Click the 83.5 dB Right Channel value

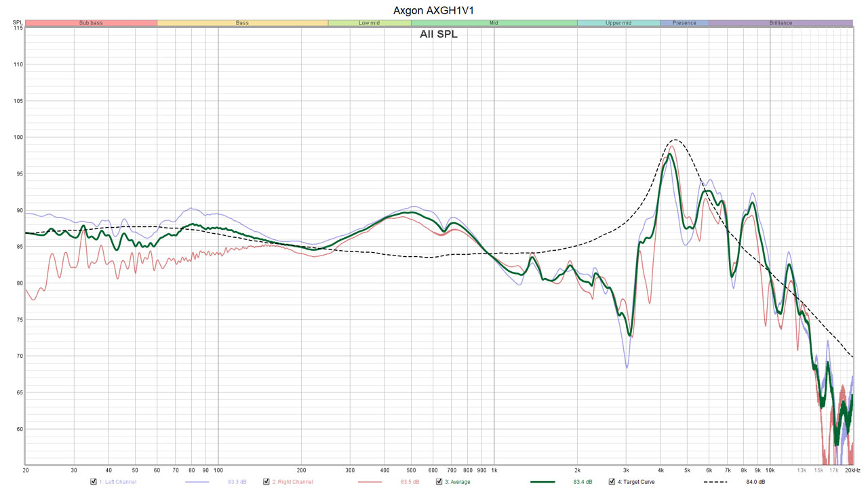410,482
